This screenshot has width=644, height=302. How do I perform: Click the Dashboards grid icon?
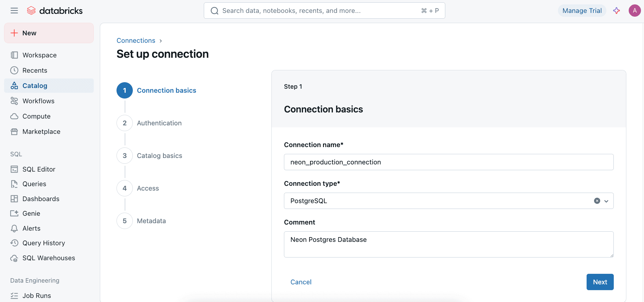pos(14,199)
